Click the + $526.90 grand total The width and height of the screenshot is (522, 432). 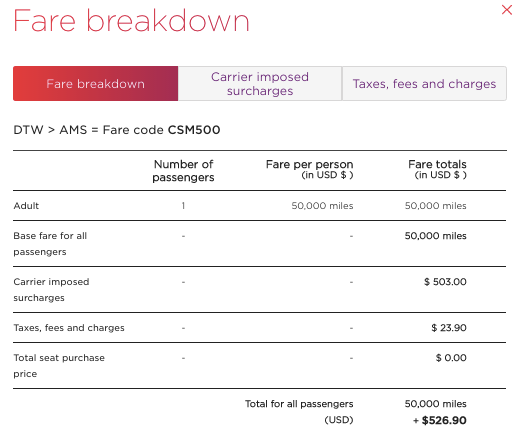[x=440, y=420]
